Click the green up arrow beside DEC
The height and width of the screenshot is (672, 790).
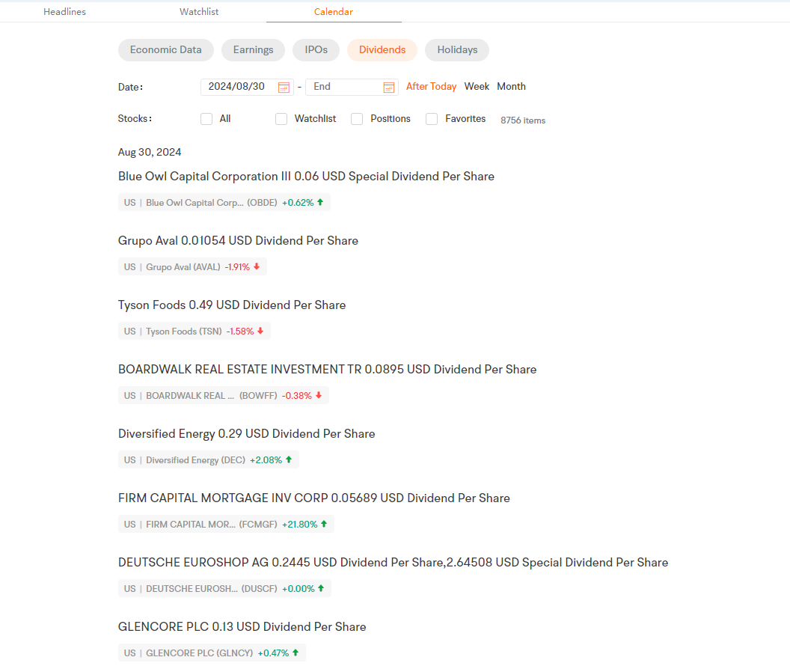click(x=289, y=459)
